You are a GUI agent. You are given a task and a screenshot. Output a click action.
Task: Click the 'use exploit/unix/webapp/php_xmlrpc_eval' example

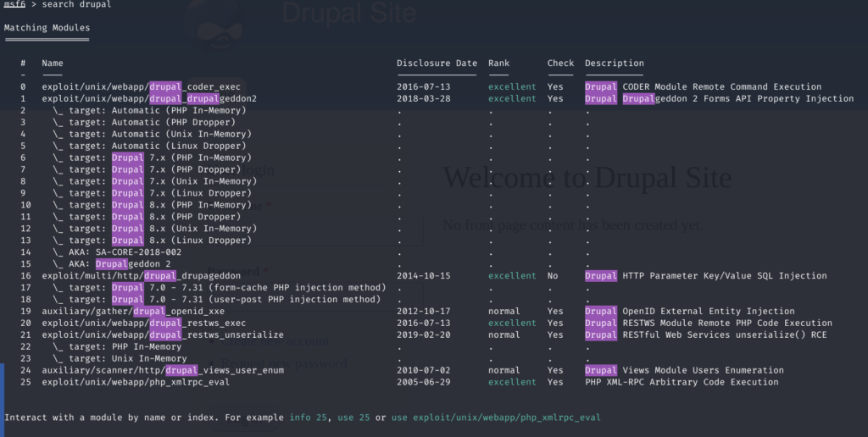pyautogui.click(x=496, y=418)
